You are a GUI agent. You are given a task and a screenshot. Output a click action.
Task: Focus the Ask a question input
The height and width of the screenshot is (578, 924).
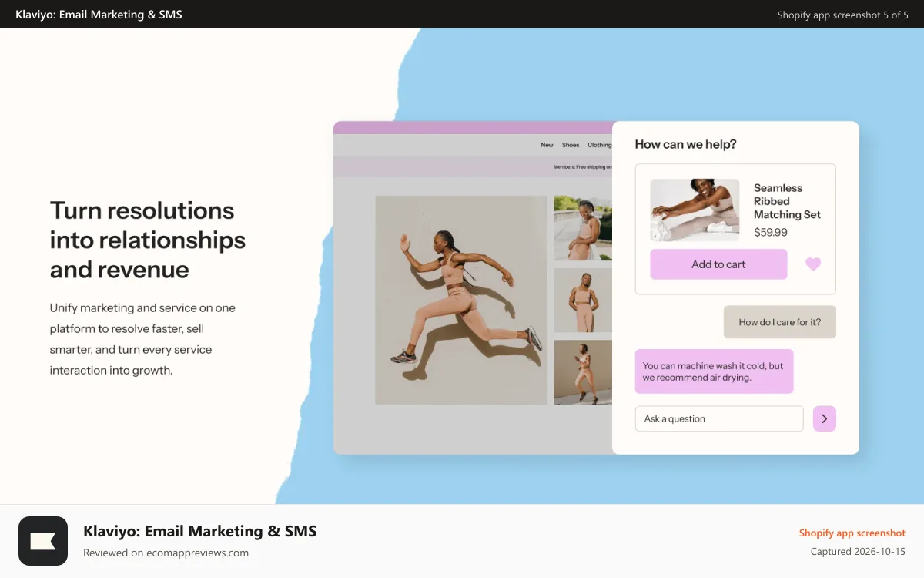pos(719,418)
